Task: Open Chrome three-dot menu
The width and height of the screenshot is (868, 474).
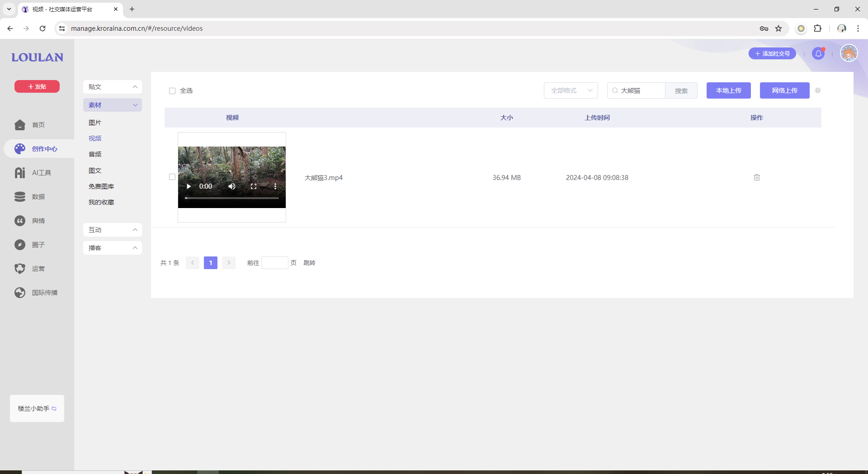Action: tap(858, 28)
